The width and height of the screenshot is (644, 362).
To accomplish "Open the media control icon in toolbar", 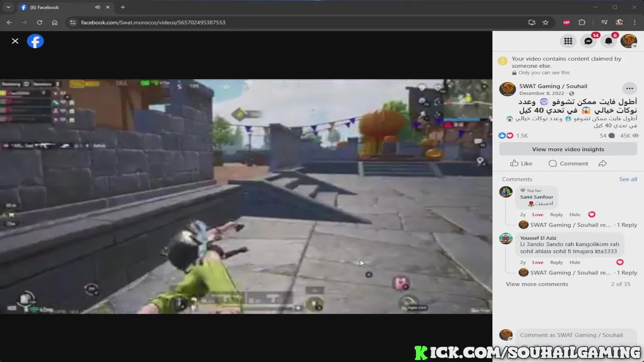I will click(x=604, y=22).
